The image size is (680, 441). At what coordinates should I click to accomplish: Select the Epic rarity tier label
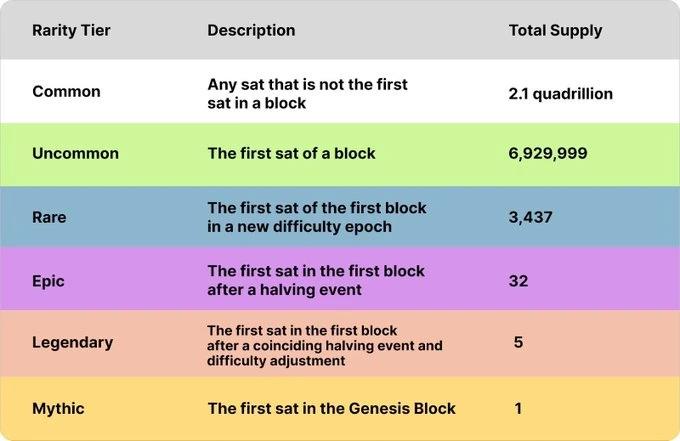point(48,281)
